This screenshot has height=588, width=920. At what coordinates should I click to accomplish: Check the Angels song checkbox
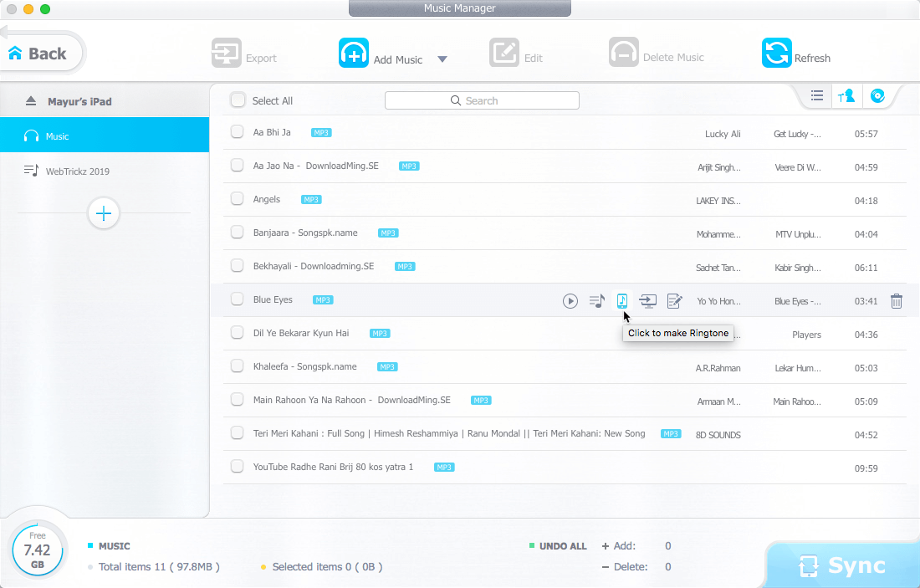(237, 199)
